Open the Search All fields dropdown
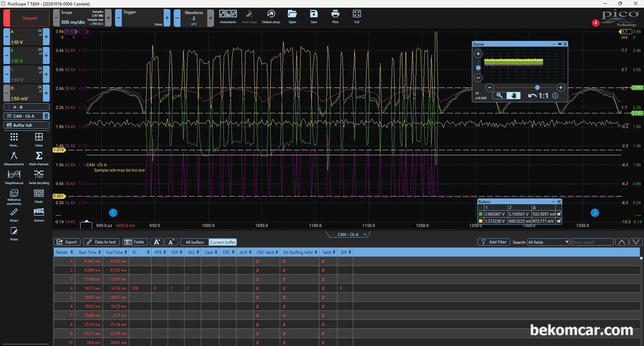Image resolution: width=644 pixels, height=346 pixels. [x=548, y=242]
